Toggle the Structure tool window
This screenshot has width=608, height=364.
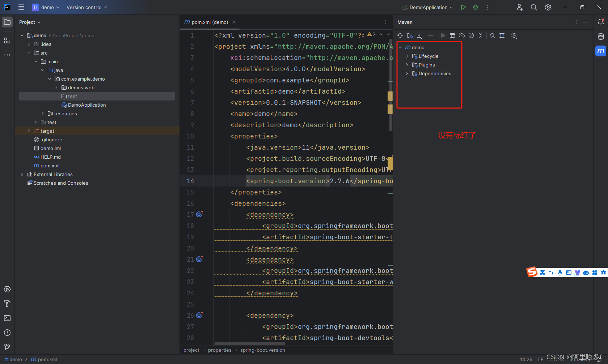point(7,40)
